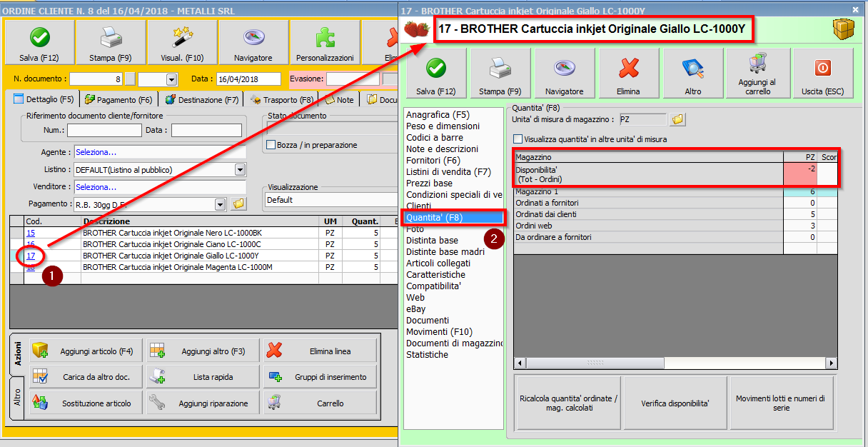This screenshot has height=447, width=868.
Task: Click the Data field showing 16/04/2018
Action: click(248, 79)
